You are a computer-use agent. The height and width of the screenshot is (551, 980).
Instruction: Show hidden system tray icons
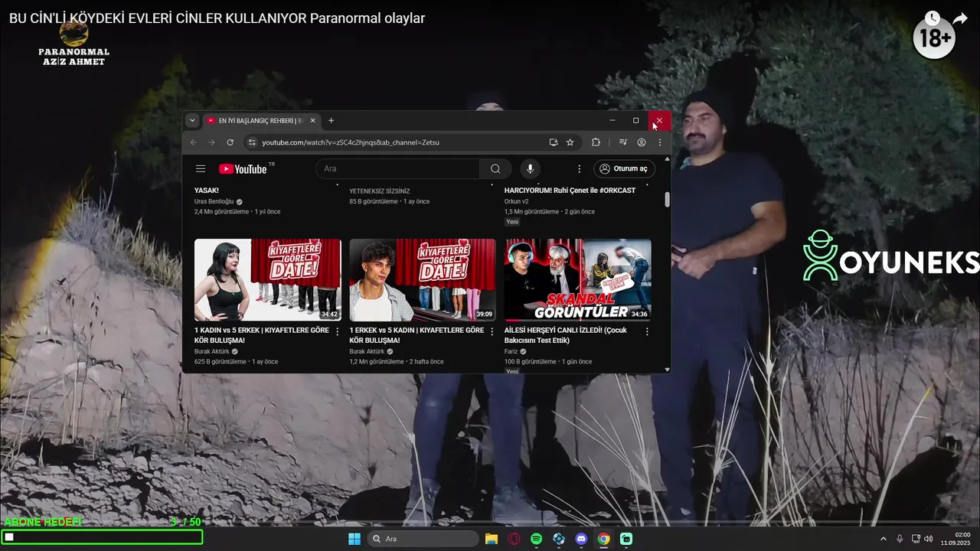[883, 539]
